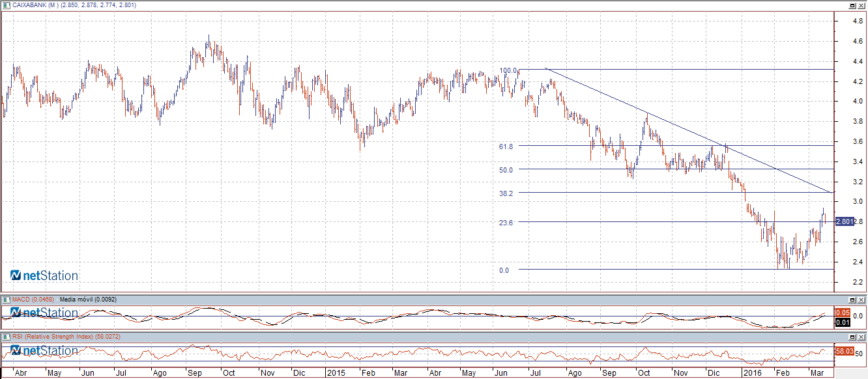Click the 58.03 RSI value tag
868x379 pixels.
[843, 351]
